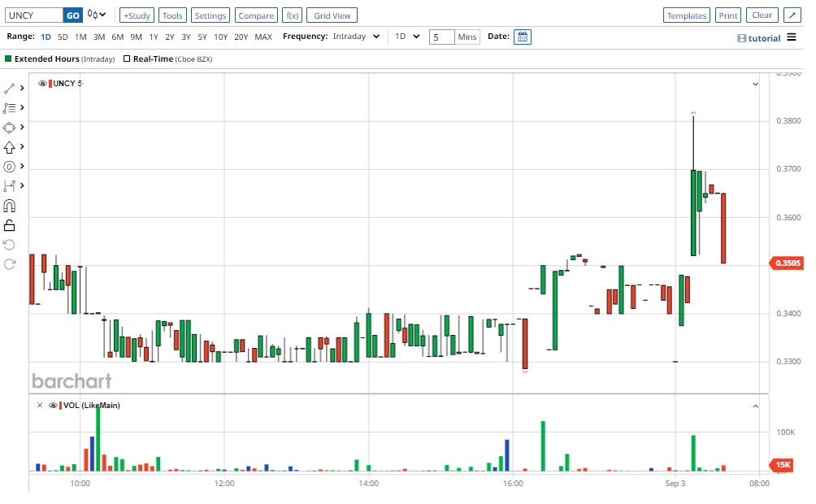Click the GO button
This screenshot has width=816, height=504.
click(73, 15)
